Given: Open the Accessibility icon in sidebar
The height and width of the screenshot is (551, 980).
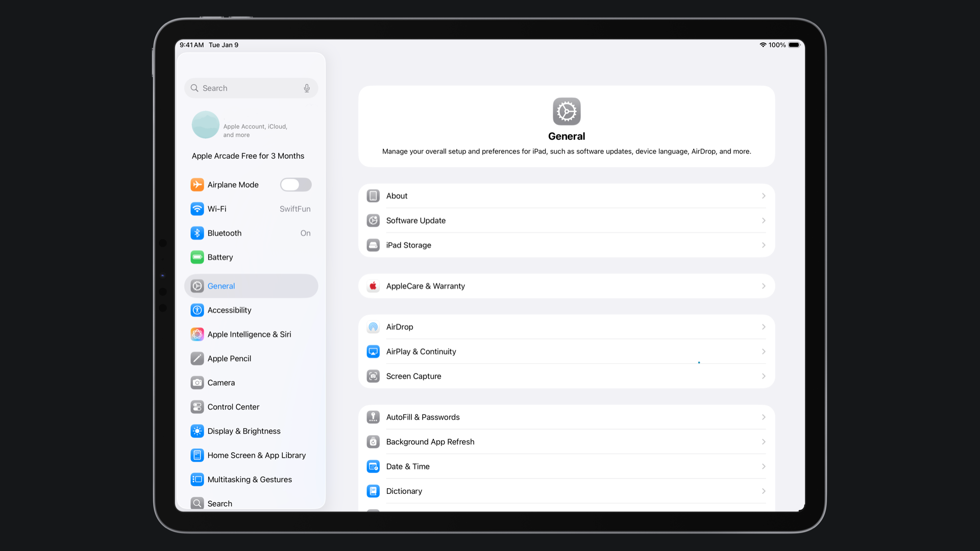Looking at the screenshot, I should [x=197, y=310].
